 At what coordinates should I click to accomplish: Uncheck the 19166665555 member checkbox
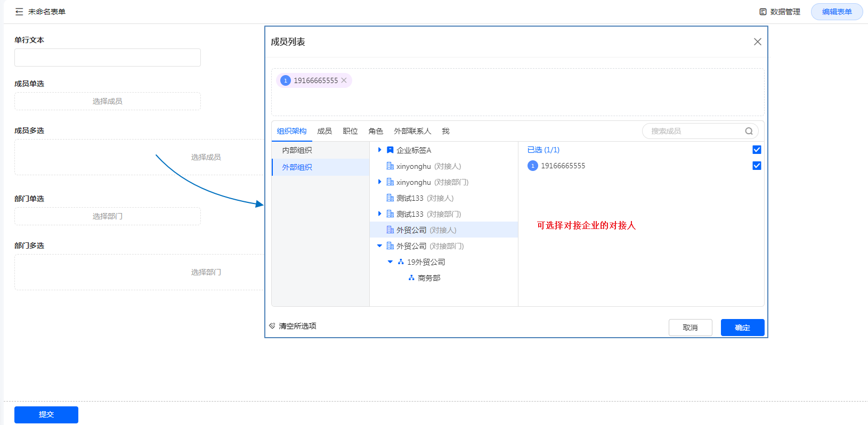tap(757, 166)
